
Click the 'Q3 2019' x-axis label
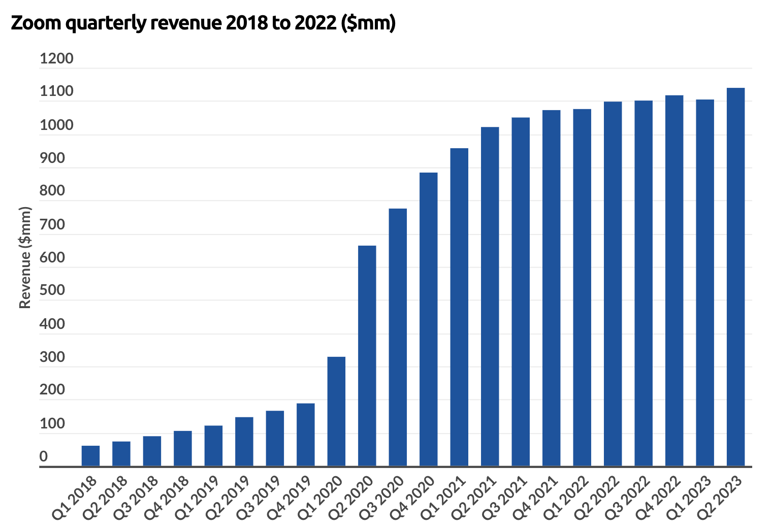(259, 498)
